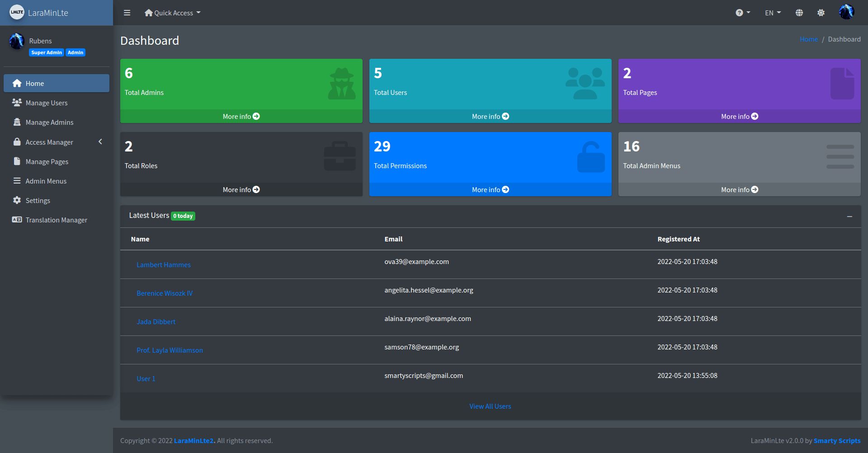Click the briefcase icon on Total Roles card
This screenshot has width=868, height=453.
click(340, 156)
